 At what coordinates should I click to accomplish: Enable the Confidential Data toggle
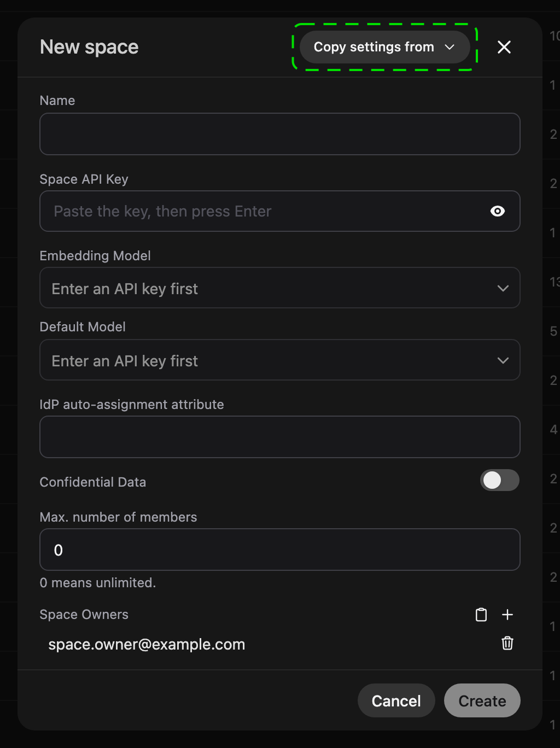500,480
